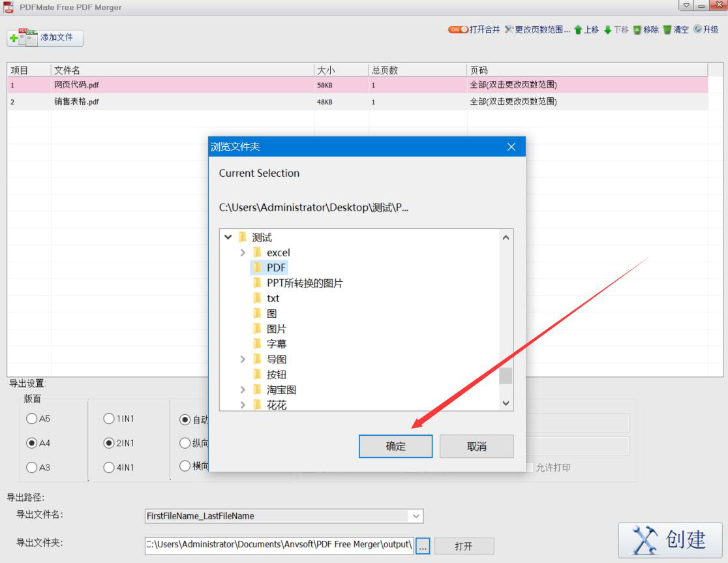
Task: Click the 打开 output folder button
Action: tap(464, 546)
